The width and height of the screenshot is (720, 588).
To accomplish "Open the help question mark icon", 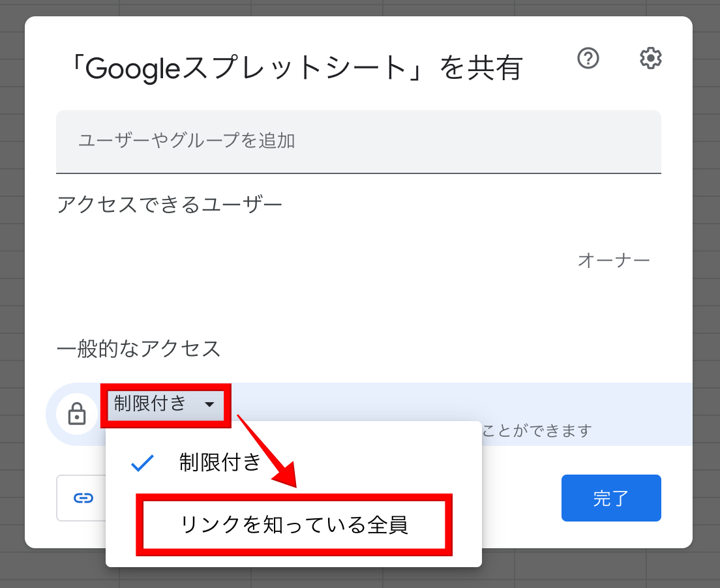I will point(588,58).
